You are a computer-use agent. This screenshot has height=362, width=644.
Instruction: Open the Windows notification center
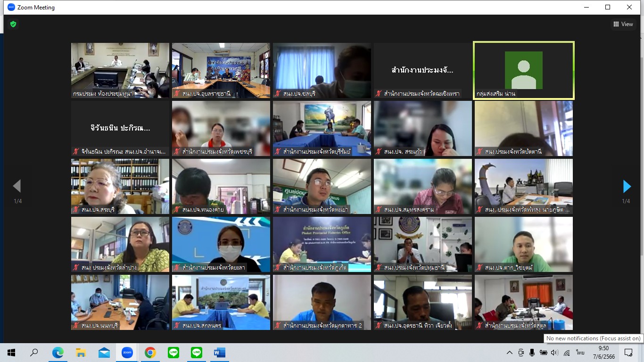click(x=628, y=353)
